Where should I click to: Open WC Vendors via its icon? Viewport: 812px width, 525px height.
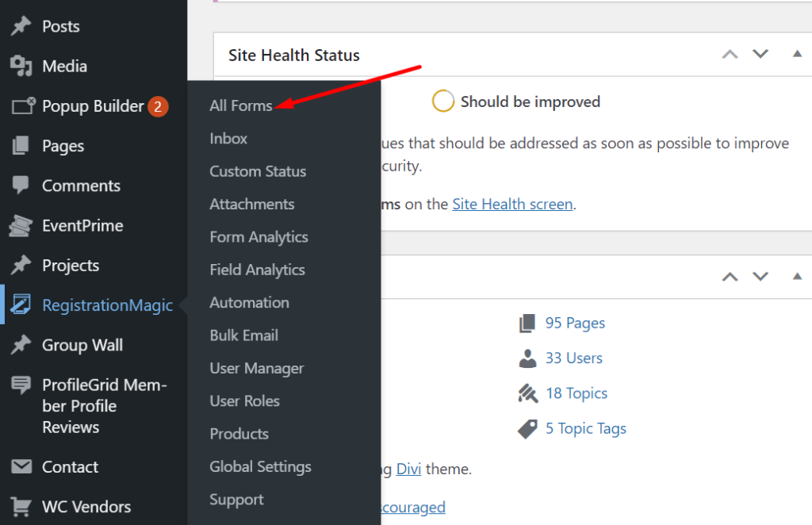(x=21, y=507)
